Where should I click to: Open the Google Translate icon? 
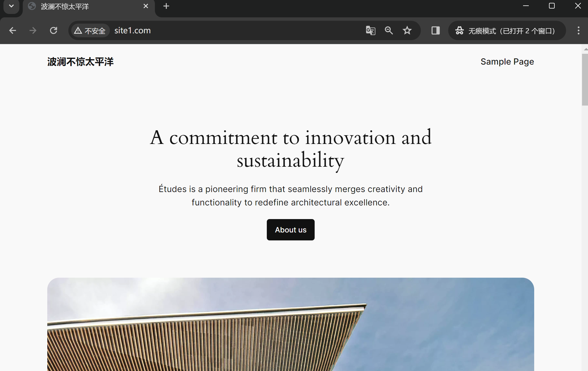pyautogui.click(x=370, y=30)
